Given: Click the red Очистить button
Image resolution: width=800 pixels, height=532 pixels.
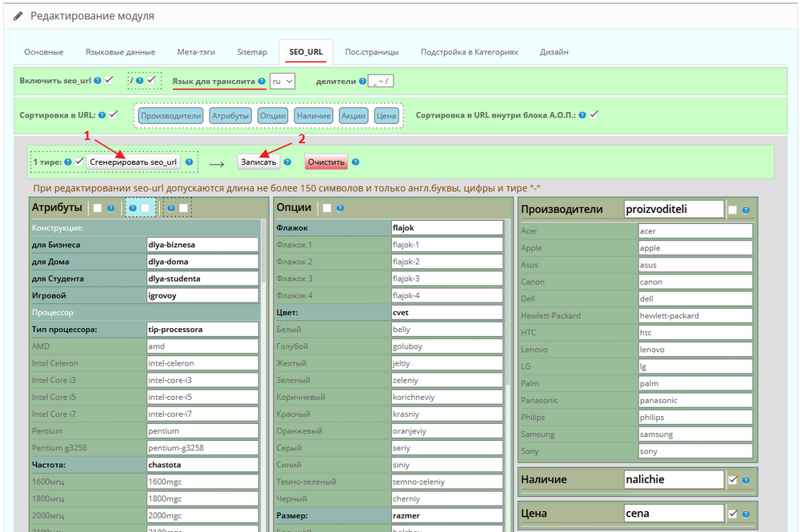Looking at the screenshot, I should [326, 162].
